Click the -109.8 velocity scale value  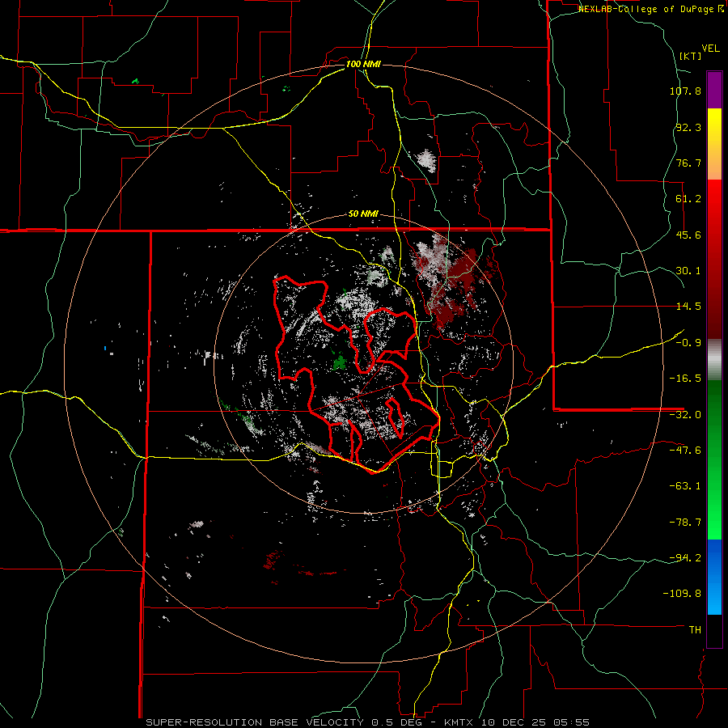682,594
